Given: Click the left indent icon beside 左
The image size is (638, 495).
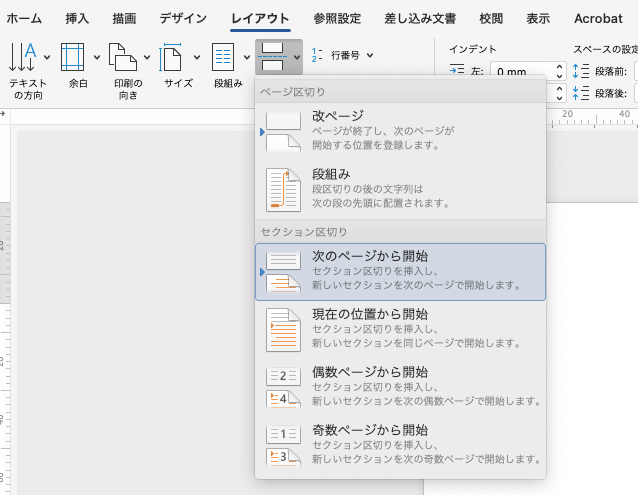Looking at the screenshot, I should (457, 71).
